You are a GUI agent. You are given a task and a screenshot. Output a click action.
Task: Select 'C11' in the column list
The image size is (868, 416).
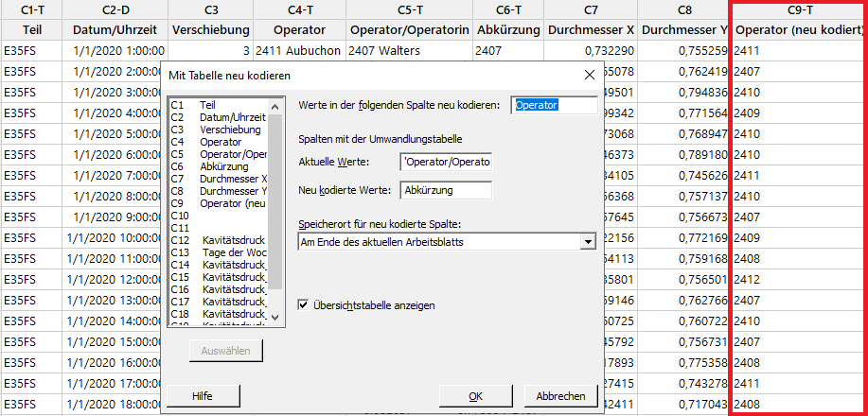click(219, 228)
